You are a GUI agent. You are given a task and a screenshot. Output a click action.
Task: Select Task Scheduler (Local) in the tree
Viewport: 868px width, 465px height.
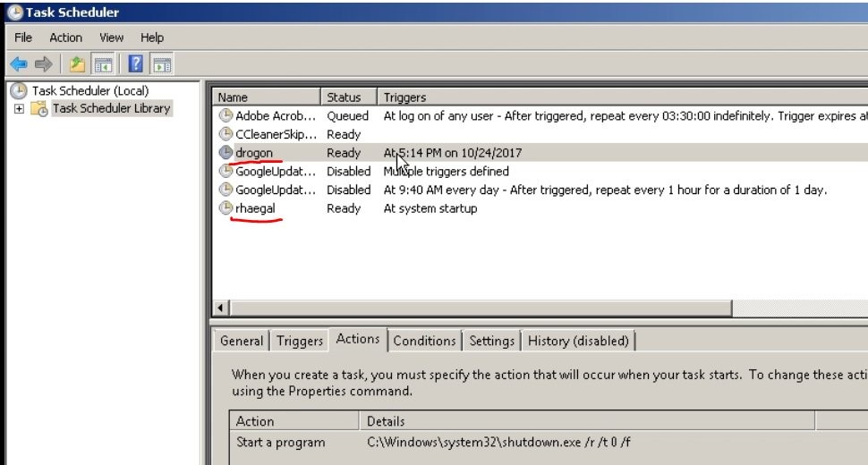(x=90, y=90)
